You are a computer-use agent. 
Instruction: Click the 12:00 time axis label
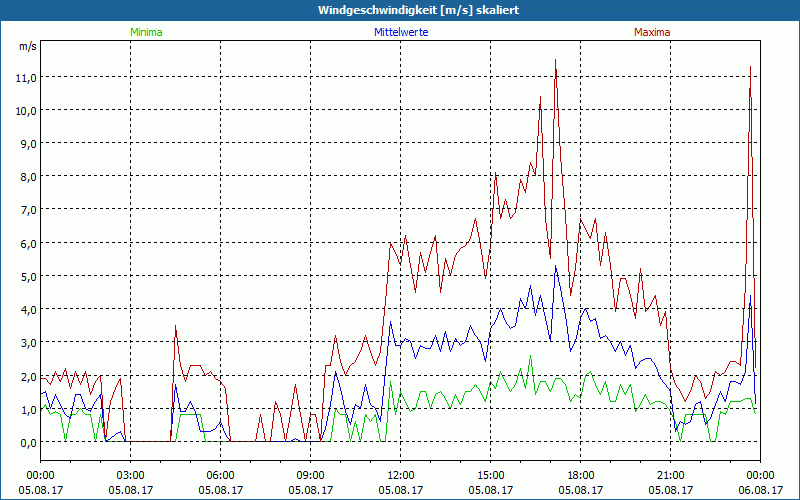[401, 476]
